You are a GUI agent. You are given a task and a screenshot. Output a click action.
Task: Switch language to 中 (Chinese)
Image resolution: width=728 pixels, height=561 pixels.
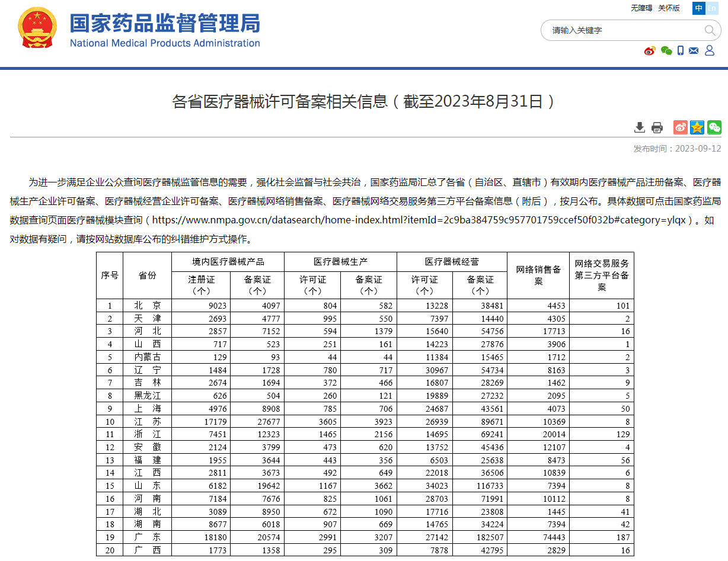(699, 8)
